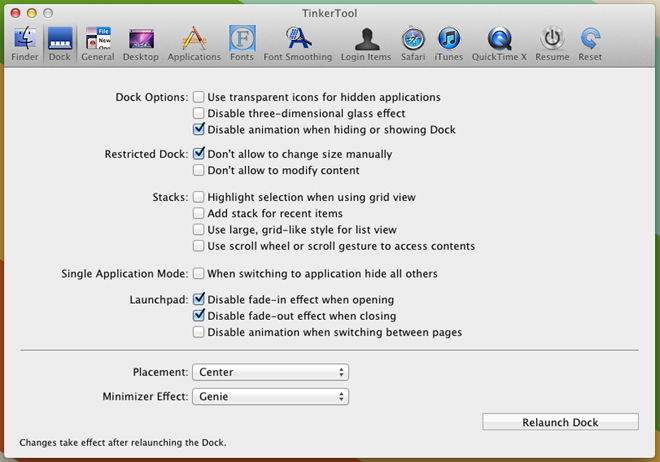Minimize the TinkerTool window
The width and height of the screenshot is (660, 462).
[x=32, y=13]
